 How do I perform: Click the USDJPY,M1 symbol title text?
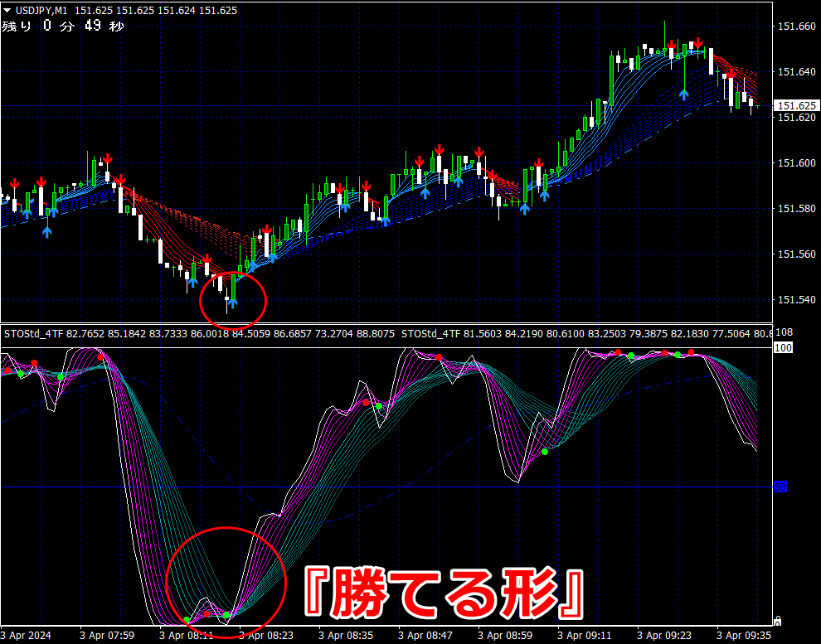click(41, 11)
